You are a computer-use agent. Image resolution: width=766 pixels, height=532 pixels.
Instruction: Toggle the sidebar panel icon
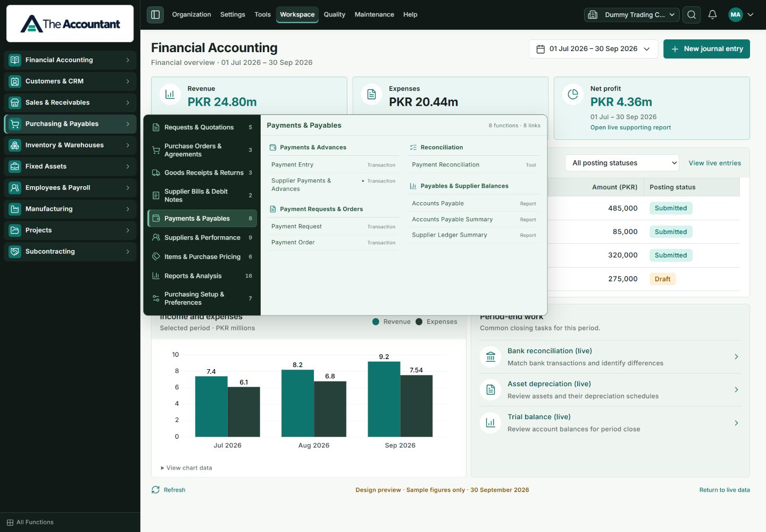(155, 14)
